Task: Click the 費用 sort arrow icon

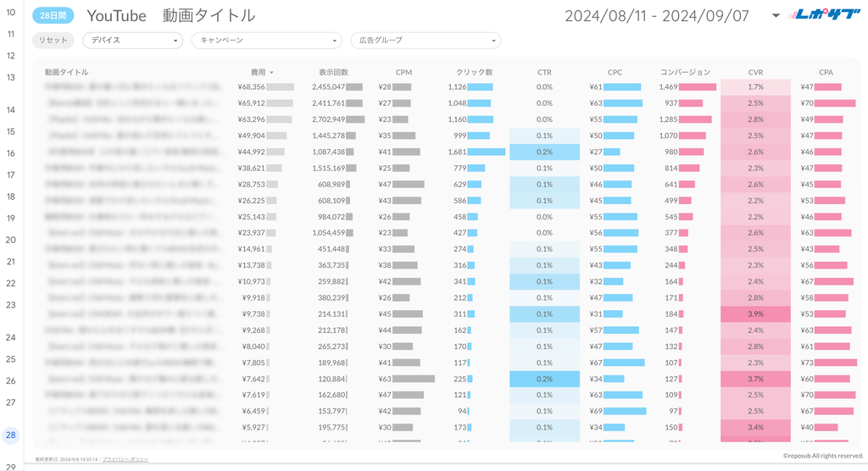Action: (271, 73)
